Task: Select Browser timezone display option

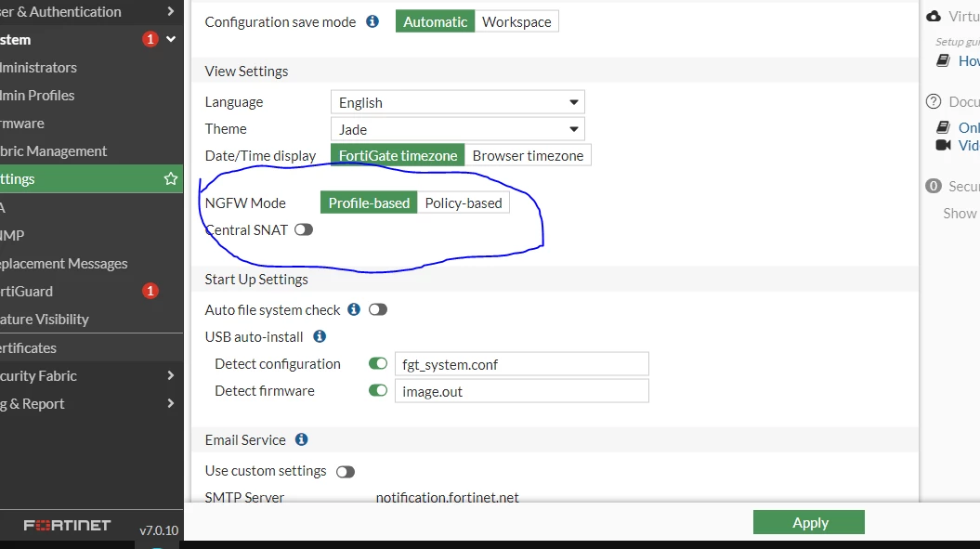Action: pos(528,156)
